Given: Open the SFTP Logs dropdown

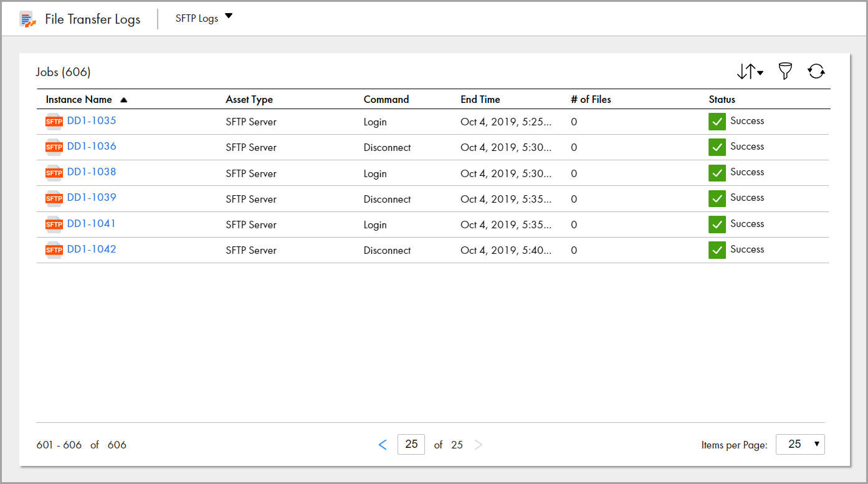Looking at the screenshot, I should pyautogui.click(x=204, y=18).
